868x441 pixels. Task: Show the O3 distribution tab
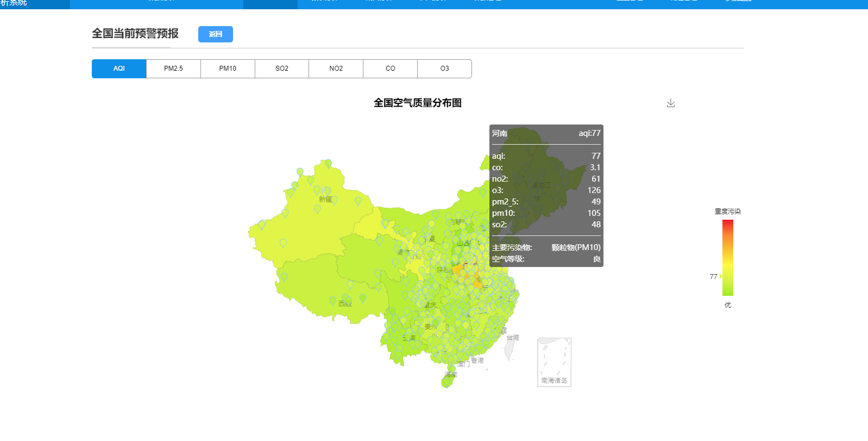(x=445, y=69)
